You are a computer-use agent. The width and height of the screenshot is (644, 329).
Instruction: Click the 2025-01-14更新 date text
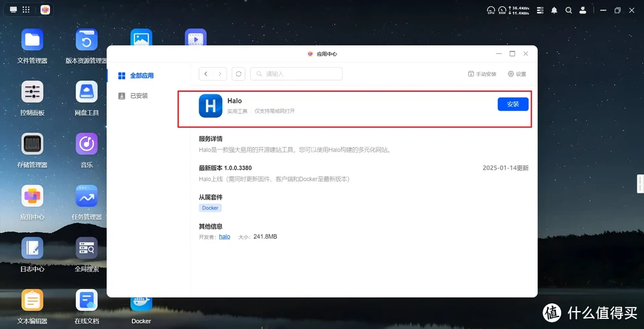tap(506, 168)
